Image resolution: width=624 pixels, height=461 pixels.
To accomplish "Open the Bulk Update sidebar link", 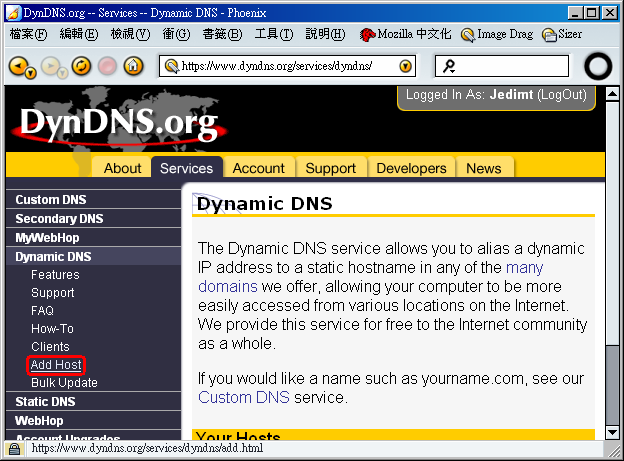I will point(64,383).
